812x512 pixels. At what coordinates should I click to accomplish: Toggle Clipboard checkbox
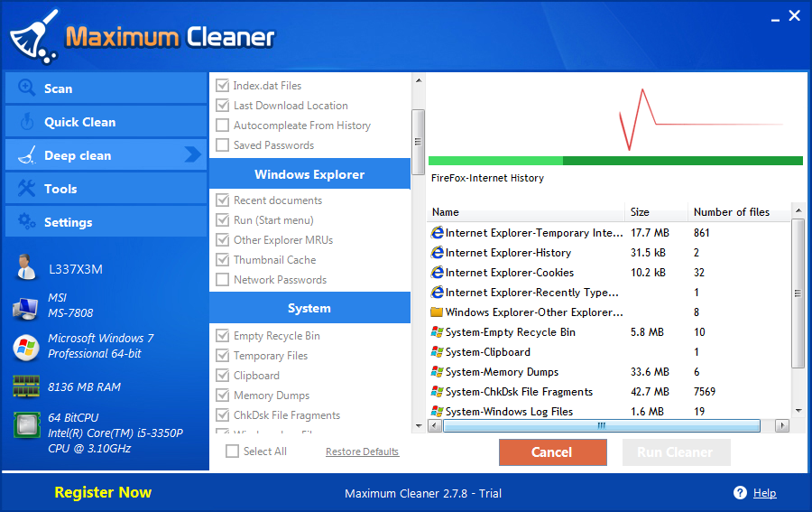click(222, 375)
